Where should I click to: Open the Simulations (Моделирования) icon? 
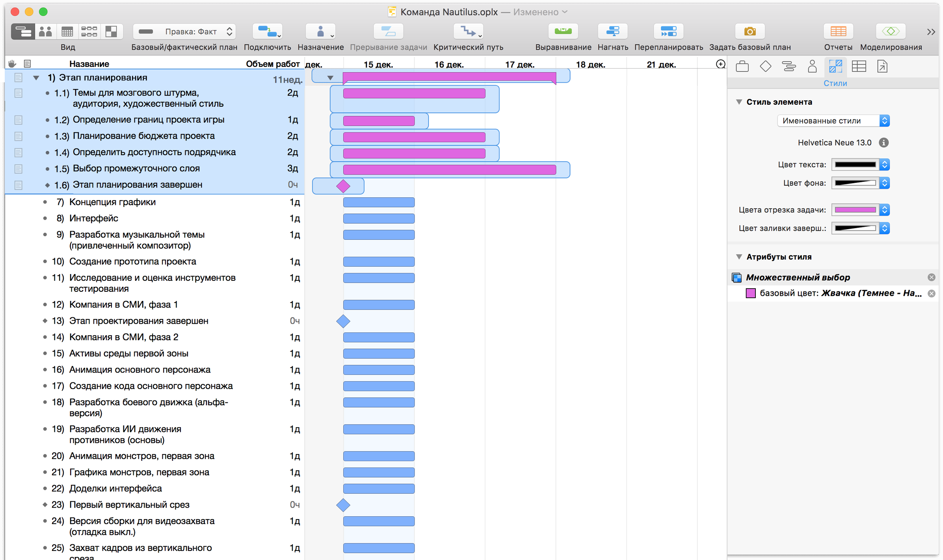[891, 32]
